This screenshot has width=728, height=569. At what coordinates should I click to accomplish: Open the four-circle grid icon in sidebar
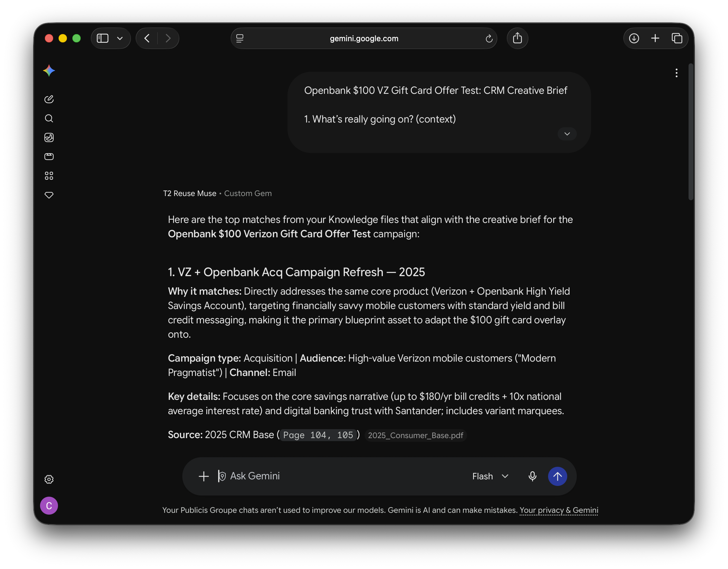pyautogui.click(x=49, y=176)
